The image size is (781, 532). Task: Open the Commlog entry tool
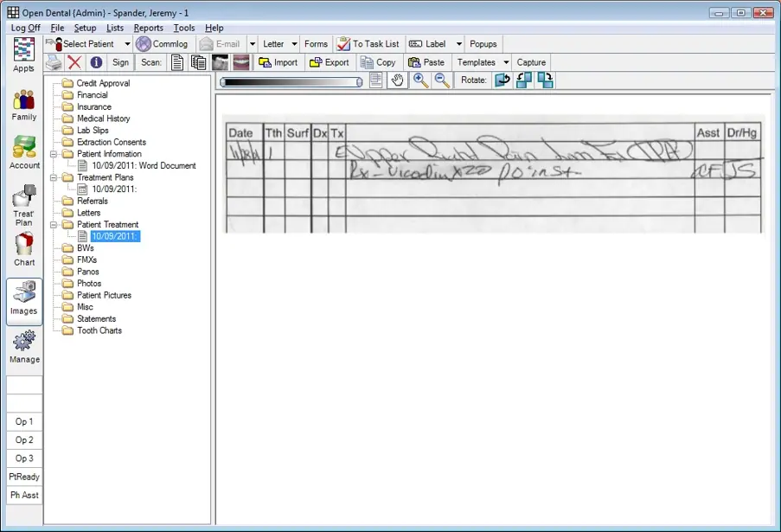click(x=163, y=43)
